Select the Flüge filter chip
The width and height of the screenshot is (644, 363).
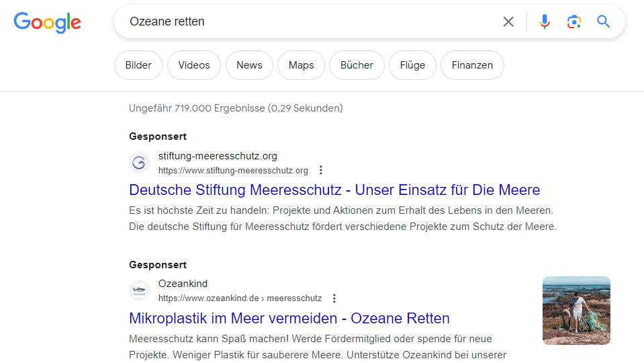tap(412, 65)
